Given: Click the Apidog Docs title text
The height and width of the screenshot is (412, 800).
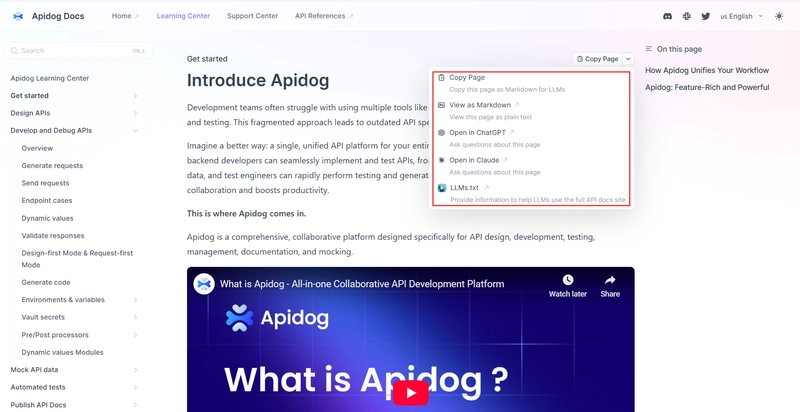Looking at the screenshot, I should (x=58, y=16).
